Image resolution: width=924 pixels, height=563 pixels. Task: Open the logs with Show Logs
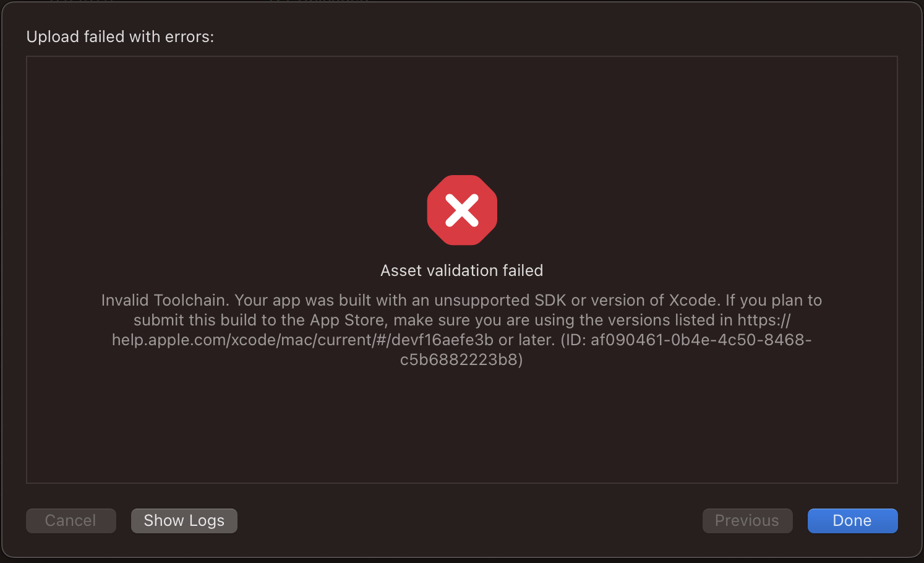(x=184, y=521)
